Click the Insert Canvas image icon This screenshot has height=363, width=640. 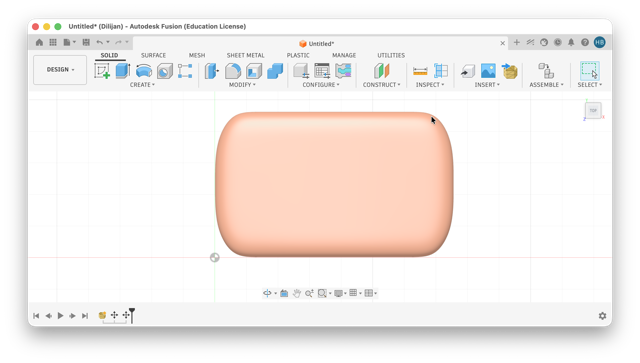(x=488, y=71)
